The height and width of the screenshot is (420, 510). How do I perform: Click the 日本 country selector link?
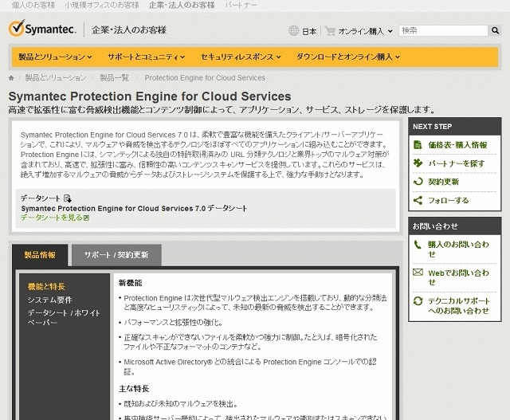(309, 32)
